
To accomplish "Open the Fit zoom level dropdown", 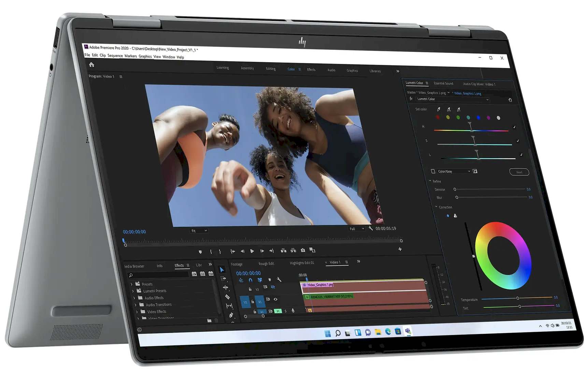I will [x=199, y=231].
